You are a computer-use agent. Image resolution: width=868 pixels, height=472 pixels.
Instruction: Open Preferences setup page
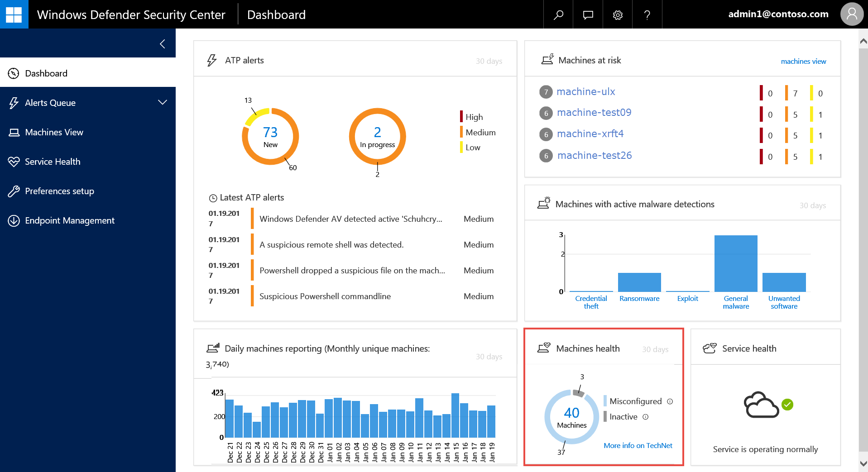[59, 191]
